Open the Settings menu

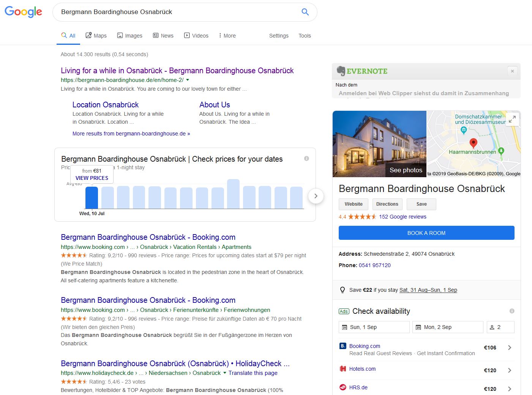278,35
